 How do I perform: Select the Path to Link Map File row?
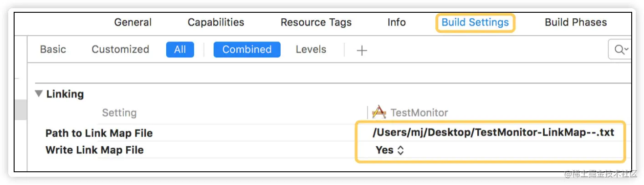coord(99,133)
